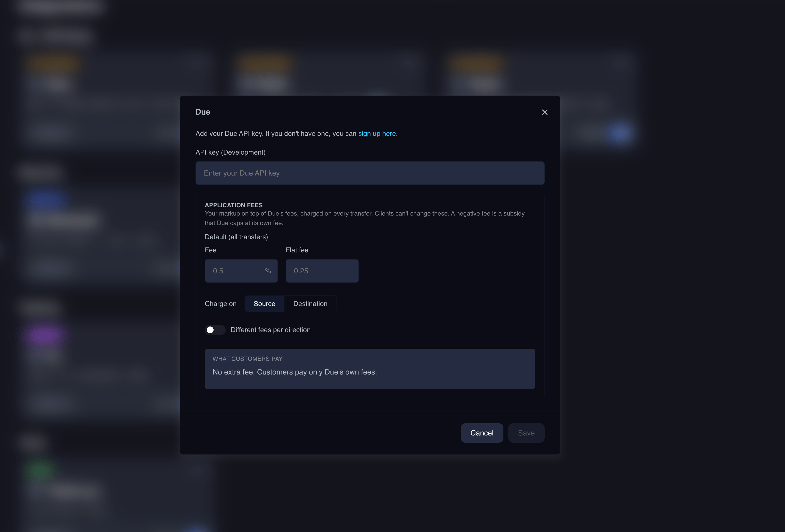Close the Due dialog with the X icon
This screenshot has height=532, width=785.
(x=544, y=112)
